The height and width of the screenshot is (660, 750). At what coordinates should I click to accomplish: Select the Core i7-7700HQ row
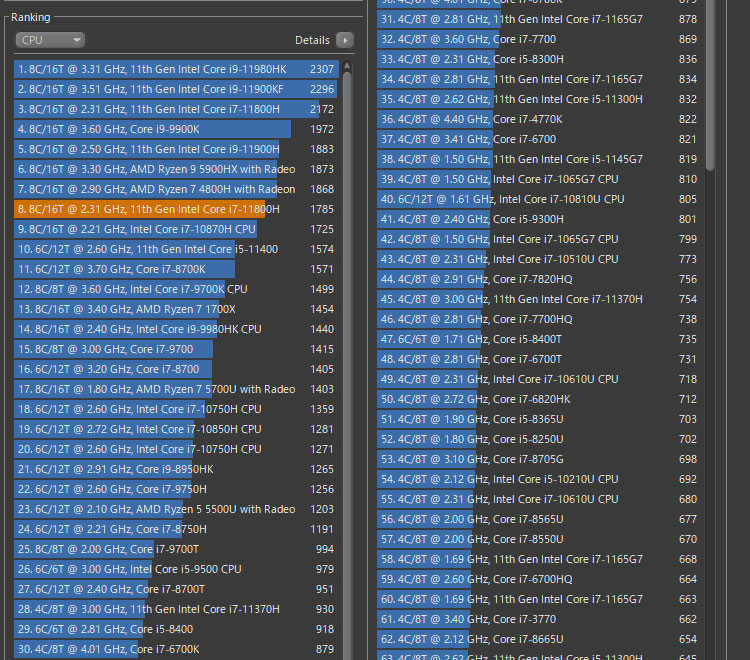coord(540,319)
